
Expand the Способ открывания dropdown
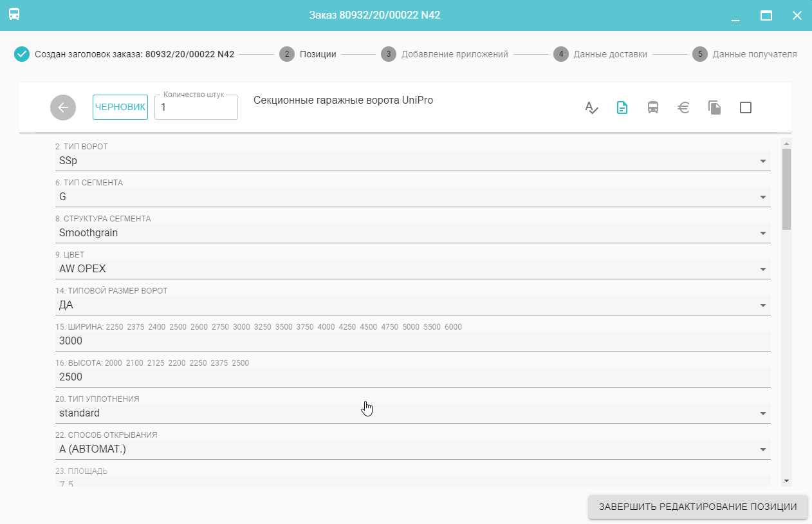coord(762,449)
